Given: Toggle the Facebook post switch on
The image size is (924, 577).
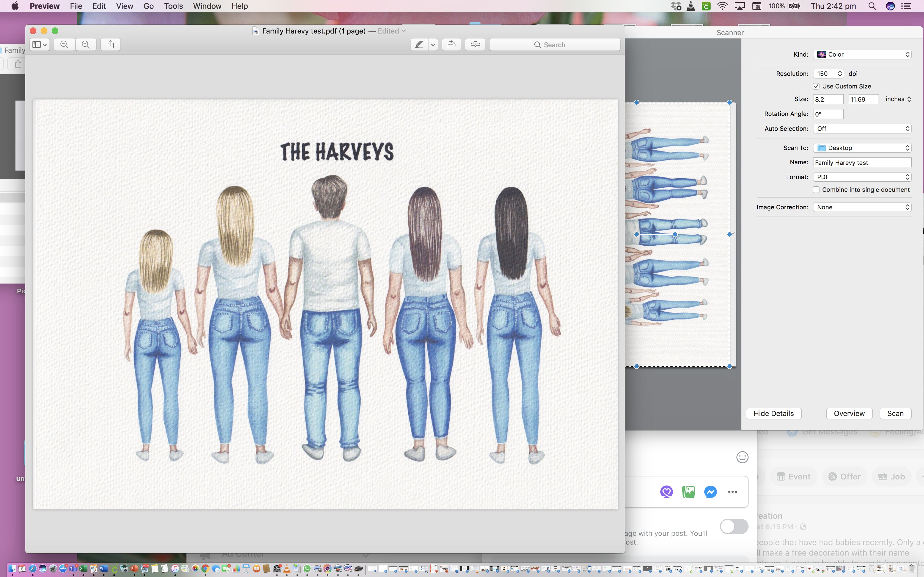Looking at the screenshot, I should [734, 527].
